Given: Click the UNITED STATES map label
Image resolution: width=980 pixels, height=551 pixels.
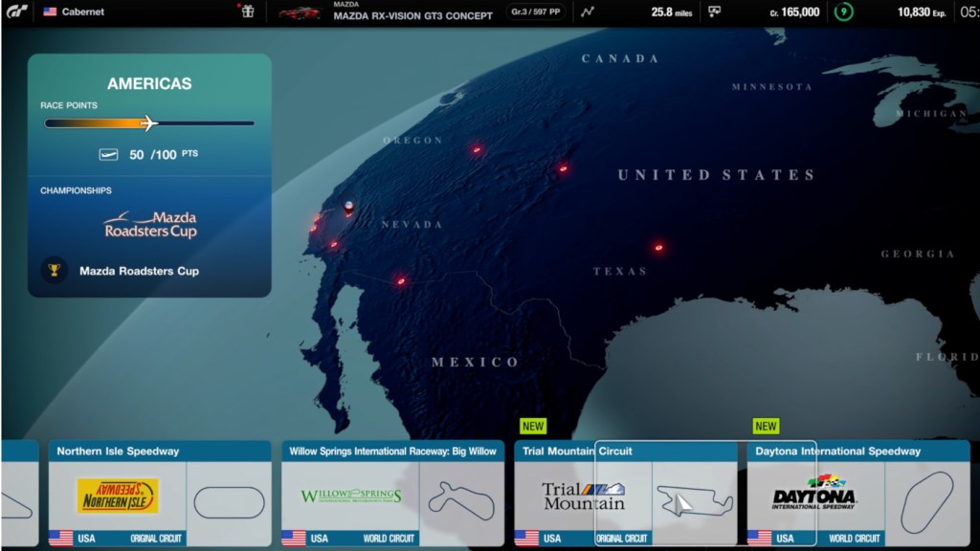Looking at the screenshot, I should [716, 175].
